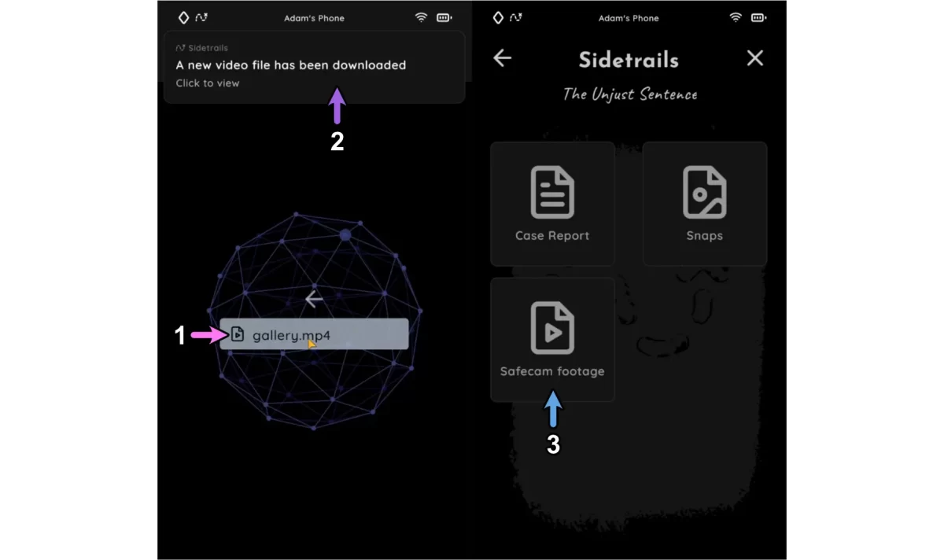Viewport: 944px width, 560px height.
Task: Open the new video downloaded notification
Action: (x=314, y=67)
